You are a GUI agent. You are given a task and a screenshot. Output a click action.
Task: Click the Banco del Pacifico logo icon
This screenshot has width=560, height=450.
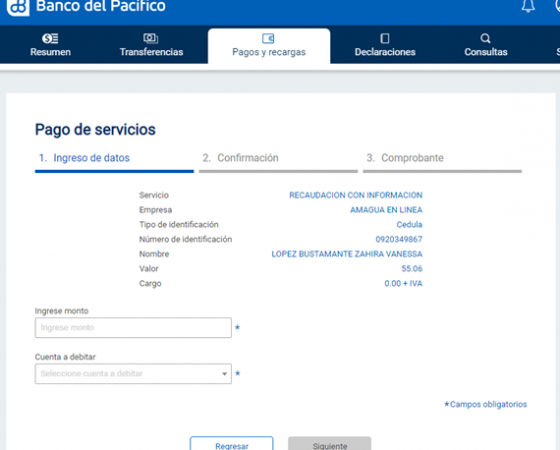(18, 7)
